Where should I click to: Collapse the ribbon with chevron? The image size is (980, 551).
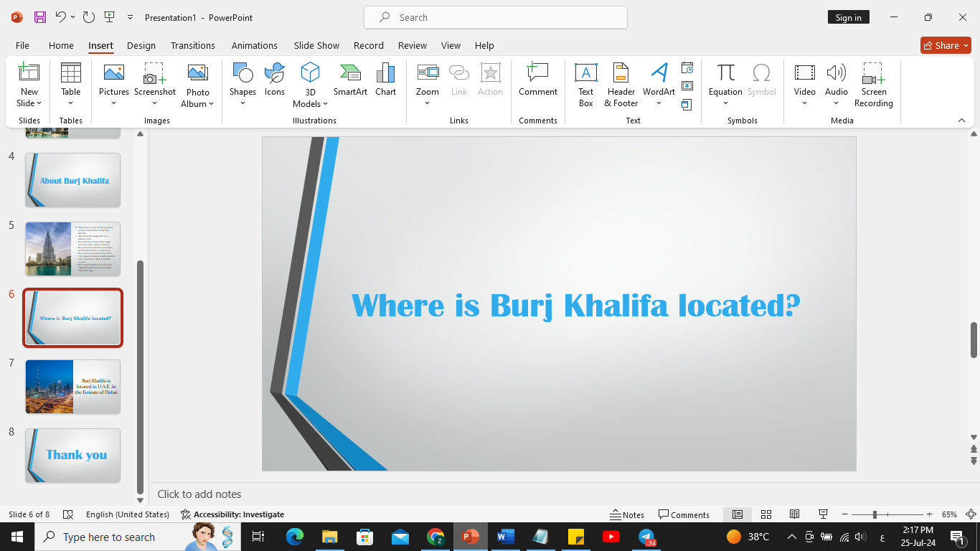(x=961, y=121)
